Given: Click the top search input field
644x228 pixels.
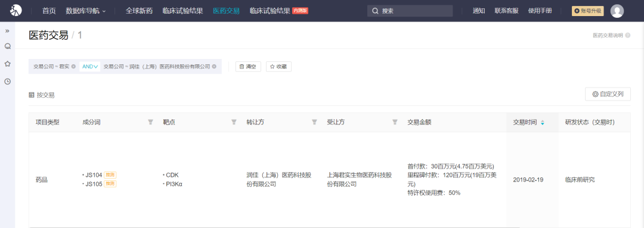Looking at the screenshot, I should [410, 11].
